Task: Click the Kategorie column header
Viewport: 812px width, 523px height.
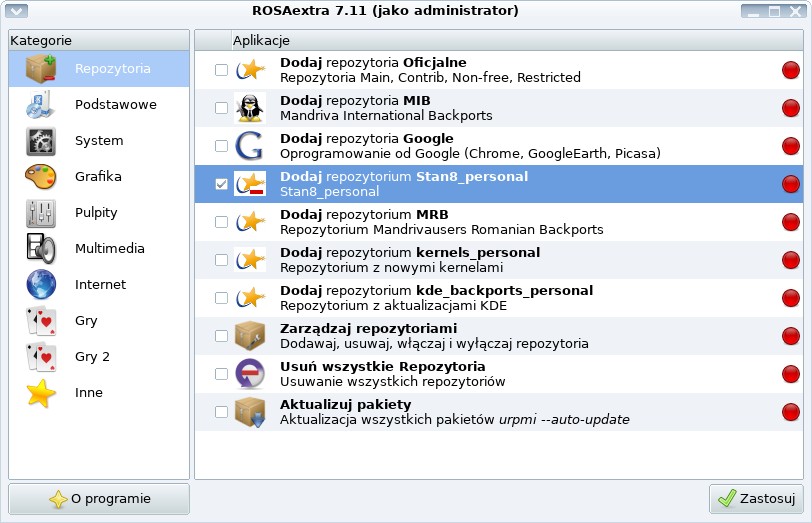Action: (x=99, y=40)
